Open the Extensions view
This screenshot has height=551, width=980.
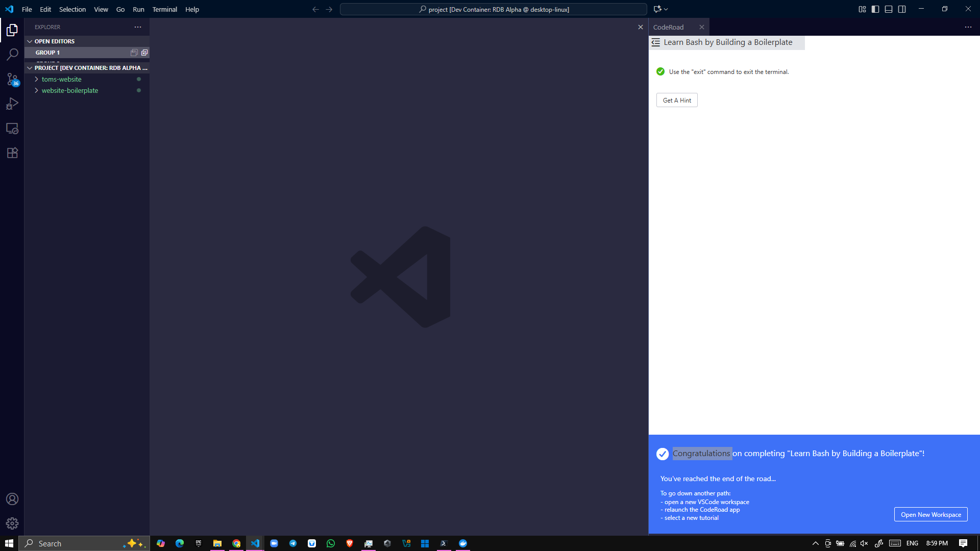coord(12,153)
